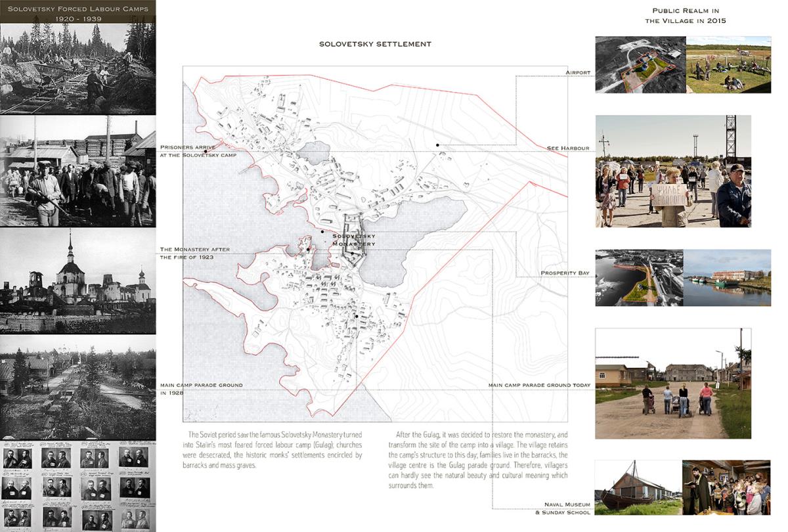Click the 'Solovetsky Settlement' map title
The height and width of the screenshot is (532, 788).
pos(375,44)
